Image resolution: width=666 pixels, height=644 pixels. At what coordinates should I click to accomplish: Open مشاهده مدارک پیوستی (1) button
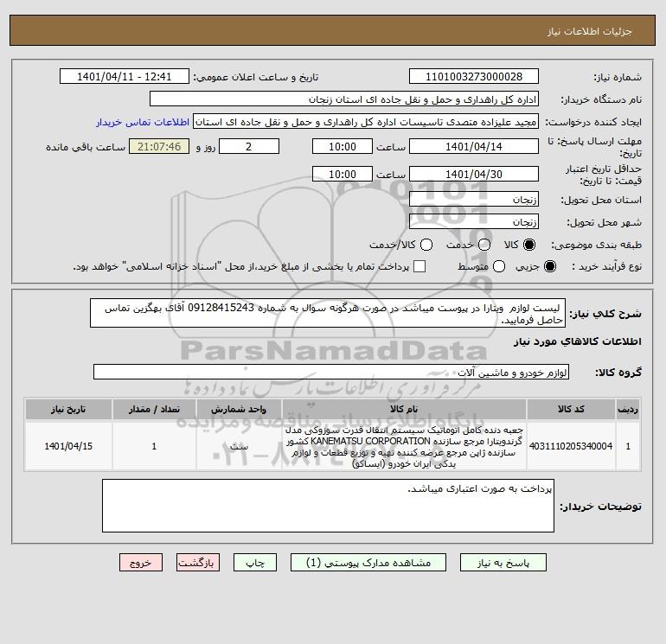point(368,563)
